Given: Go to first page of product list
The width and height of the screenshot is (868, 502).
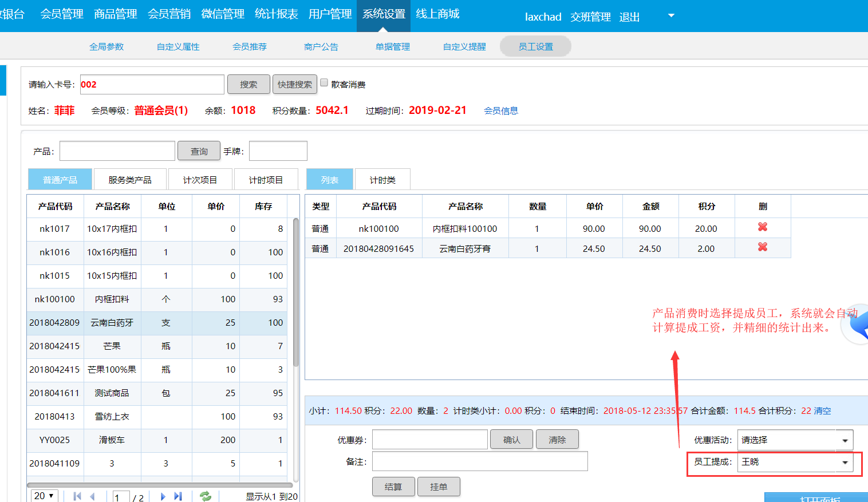Looking at the screenshot, I should 77,496.
